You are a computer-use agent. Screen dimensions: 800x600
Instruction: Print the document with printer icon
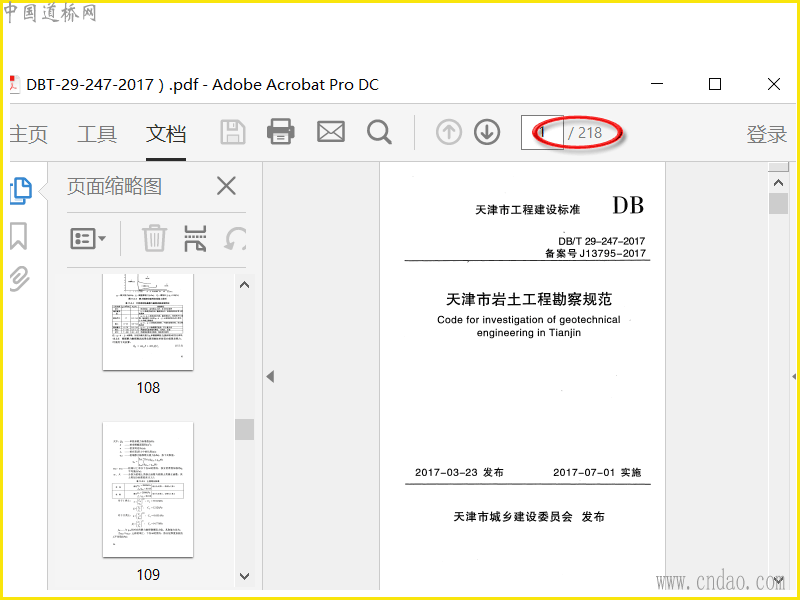point(281,132)
